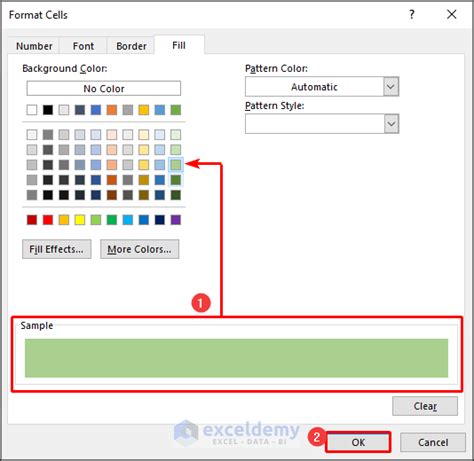Select highlighted light green swatch
Screen dimensions: 474x461
[176, 165]
